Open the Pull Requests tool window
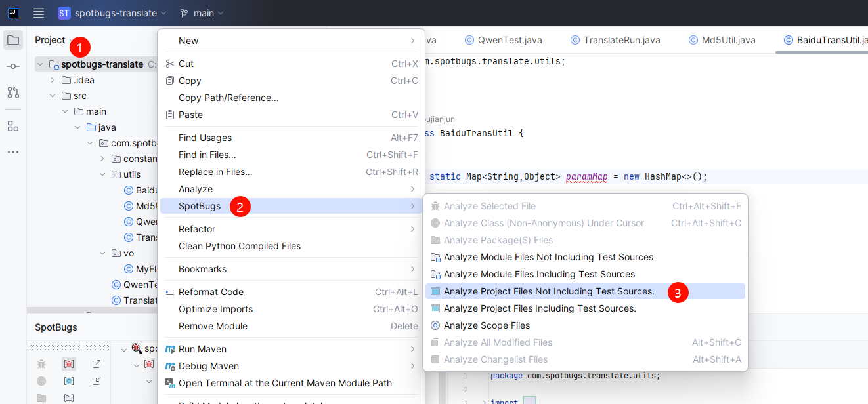The image size is (868, 404). (13, 92)
